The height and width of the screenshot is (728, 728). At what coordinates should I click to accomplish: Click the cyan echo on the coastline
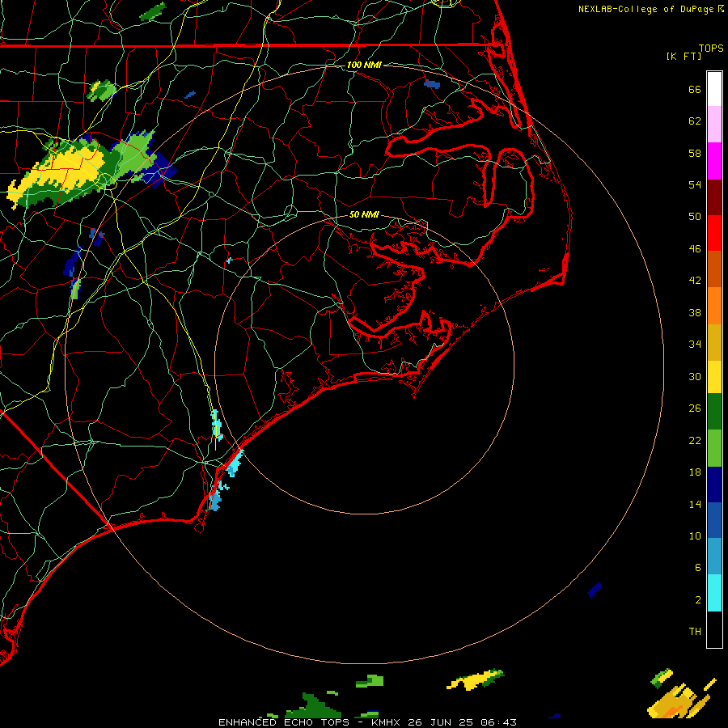pos(235,463)
